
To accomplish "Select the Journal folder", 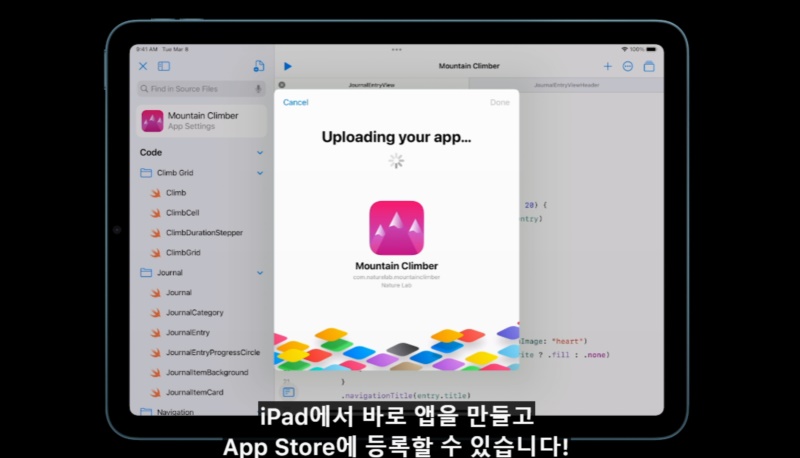I will (x=169, y=273).
